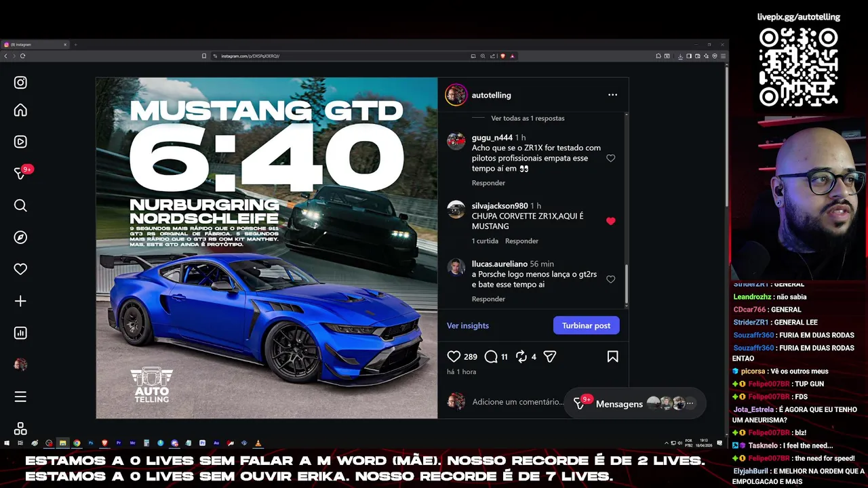Open silvajackson980 profile name

(500, 205)
